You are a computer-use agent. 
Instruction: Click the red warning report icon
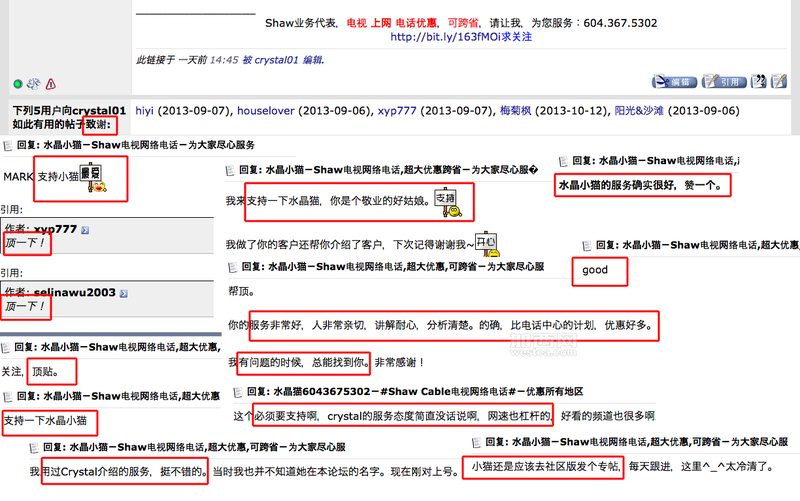[x=51, y=84]
